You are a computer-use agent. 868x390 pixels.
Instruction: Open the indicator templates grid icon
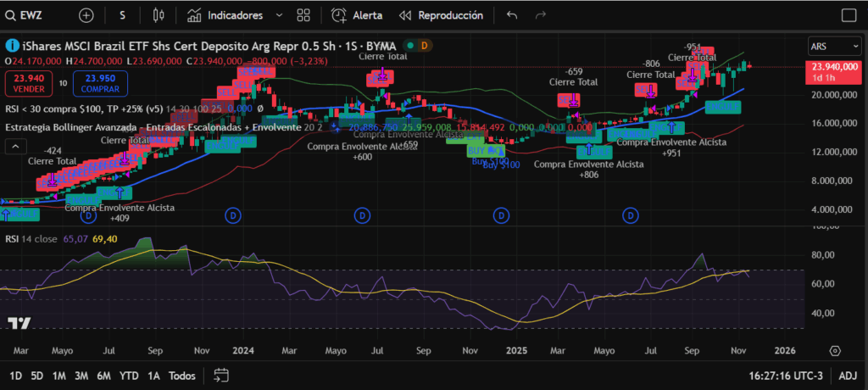(x=303, y=15)
